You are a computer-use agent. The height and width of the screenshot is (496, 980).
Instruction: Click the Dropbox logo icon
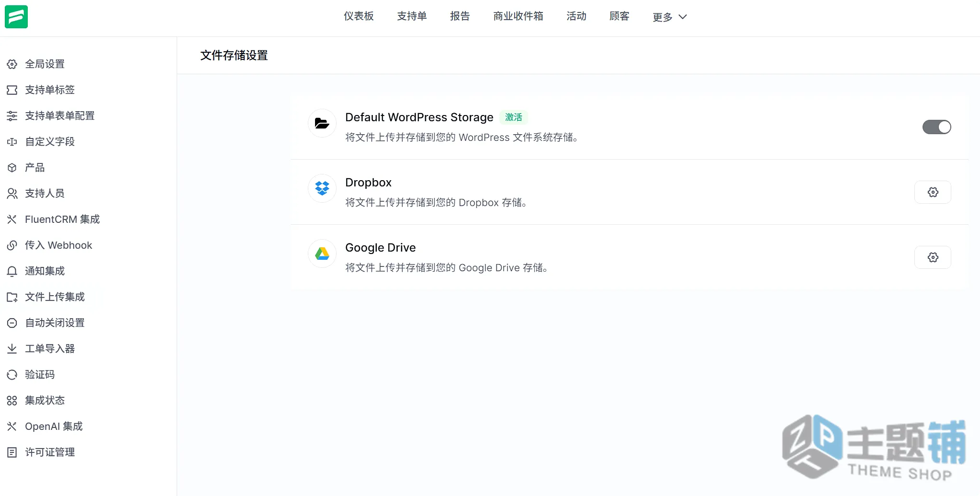coord(322,188)
